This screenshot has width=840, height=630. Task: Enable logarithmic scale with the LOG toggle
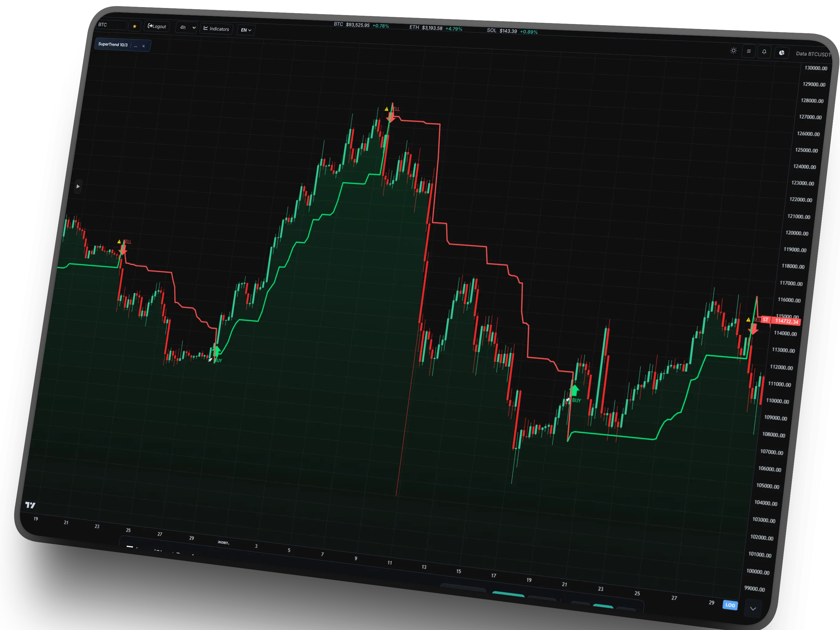click(730, 605)
